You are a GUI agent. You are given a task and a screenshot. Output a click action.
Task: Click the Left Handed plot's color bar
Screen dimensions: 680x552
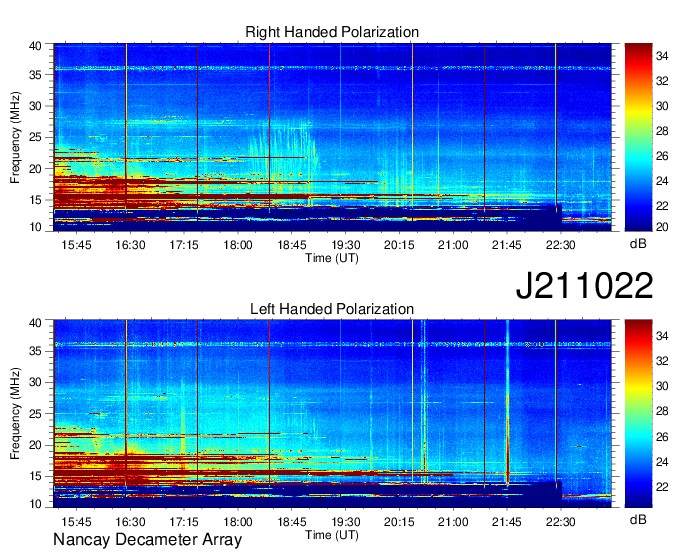pyautogui.click(x=638, y=414)
